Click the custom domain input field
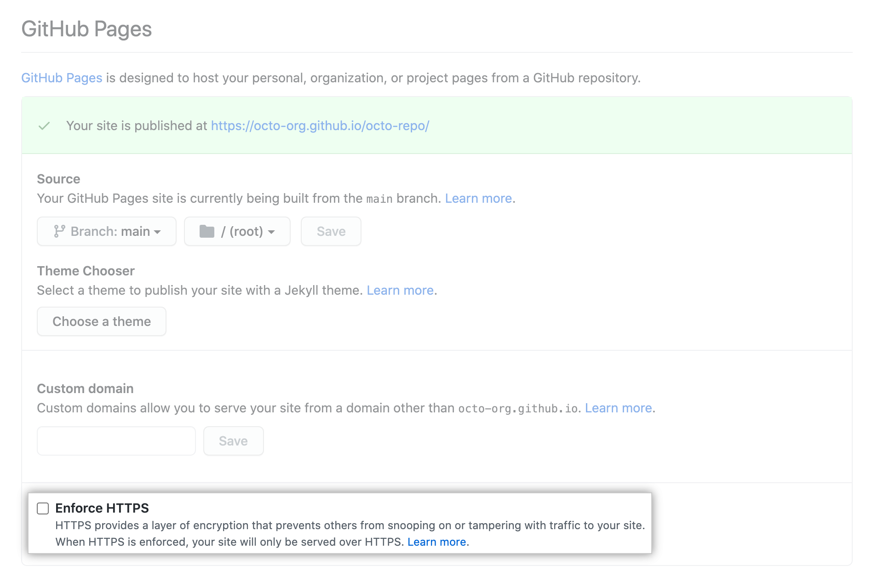This screenshot has width=872, height=588. coord(115,441)
